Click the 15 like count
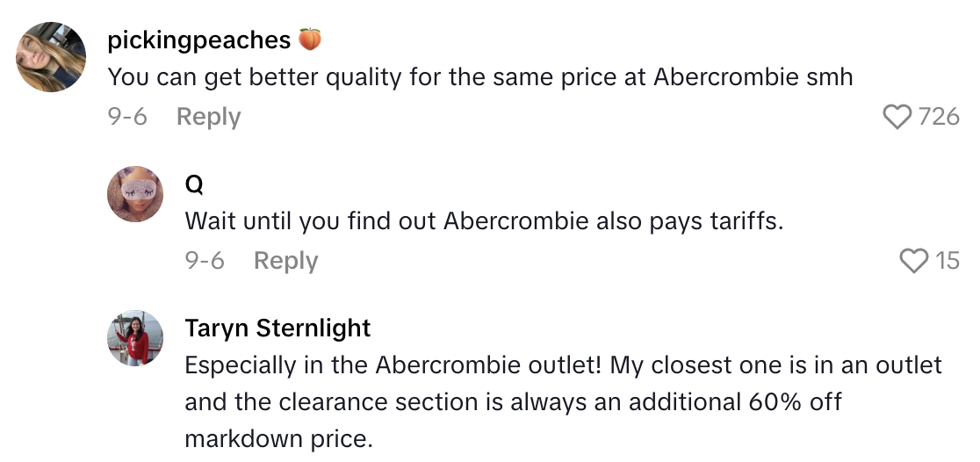Viewport: 980px width, 462px height. tap(947, 261)
